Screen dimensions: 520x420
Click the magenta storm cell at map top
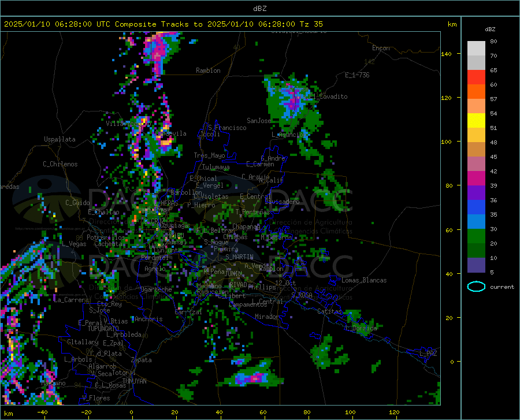tap(158, 50)
